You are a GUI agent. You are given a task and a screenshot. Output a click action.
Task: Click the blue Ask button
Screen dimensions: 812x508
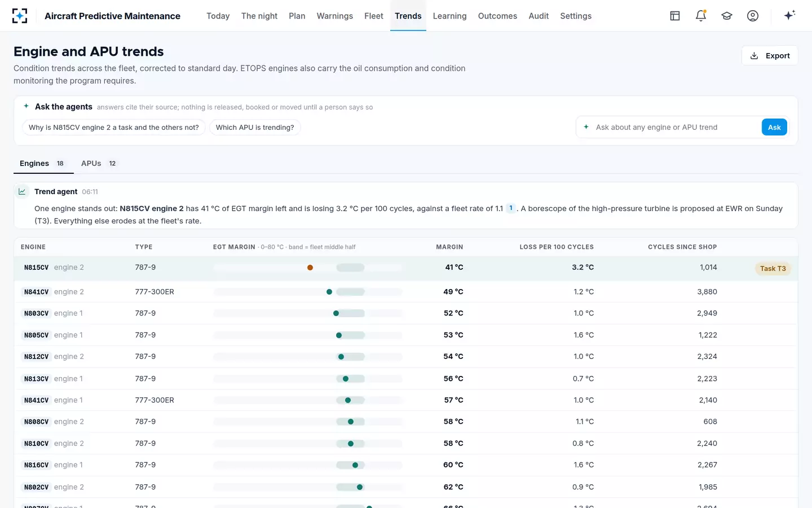(x=774, y=127)
